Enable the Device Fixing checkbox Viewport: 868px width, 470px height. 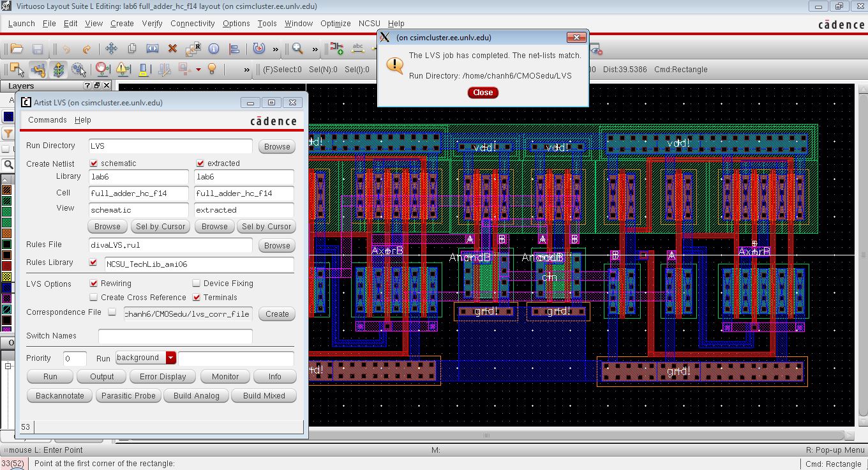pyautogui.click(x=197, y=283)
